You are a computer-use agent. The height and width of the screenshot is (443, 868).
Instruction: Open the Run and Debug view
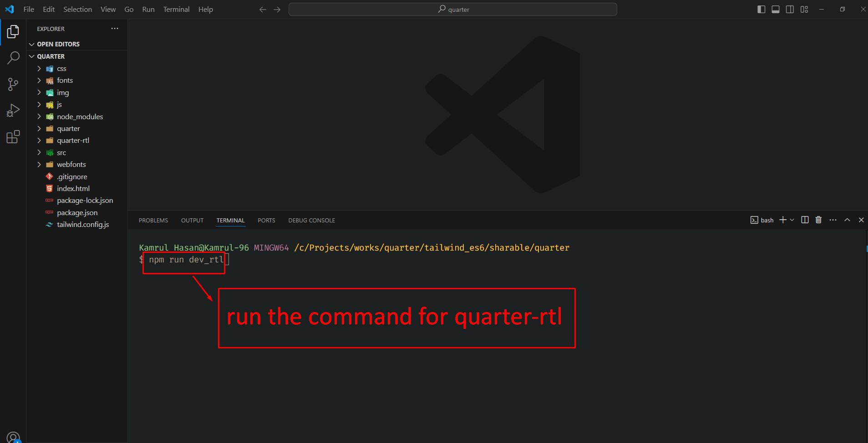13,111
